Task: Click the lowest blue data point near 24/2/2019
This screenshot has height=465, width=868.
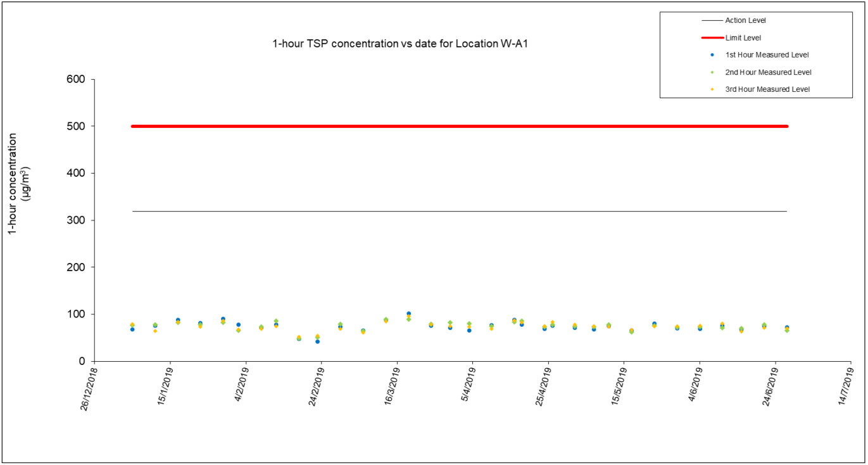Action: coord(317,341)
